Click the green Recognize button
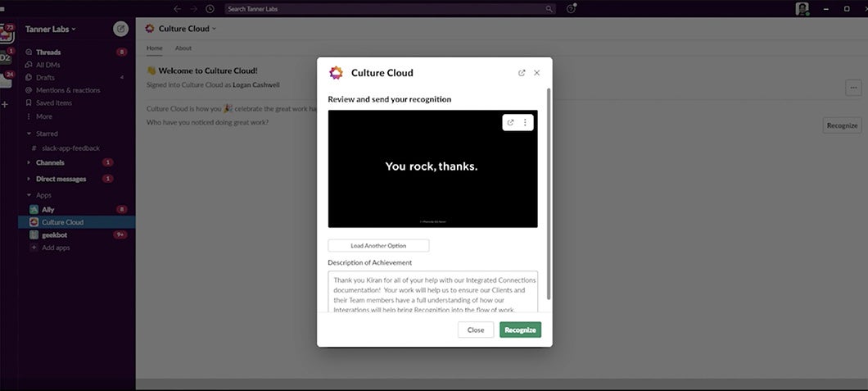The height and width of the screenshot is (391, 868). coord(520,330)
